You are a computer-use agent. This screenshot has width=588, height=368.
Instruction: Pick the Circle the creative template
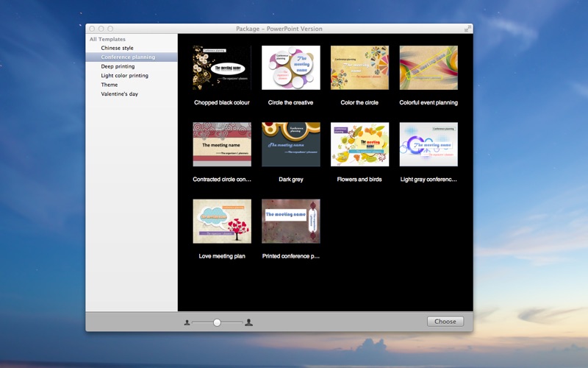coord(291,68)
